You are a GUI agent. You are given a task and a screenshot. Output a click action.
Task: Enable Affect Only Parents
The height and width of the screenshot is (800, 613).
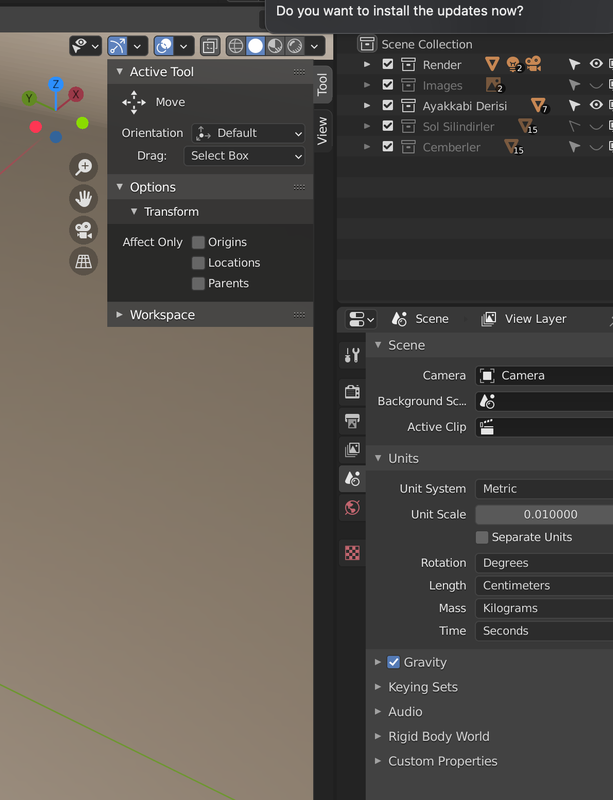coord(198,284)
